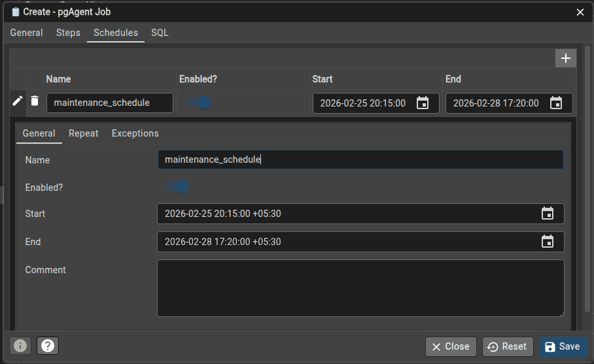Click the Start column header

323,79
